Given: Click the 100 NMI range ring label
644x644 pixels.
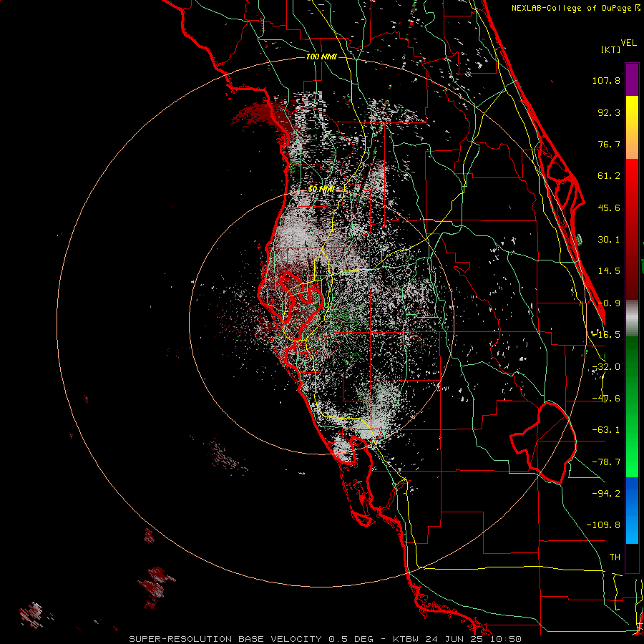Looking at the screenshot, I should tap(321, 57).
